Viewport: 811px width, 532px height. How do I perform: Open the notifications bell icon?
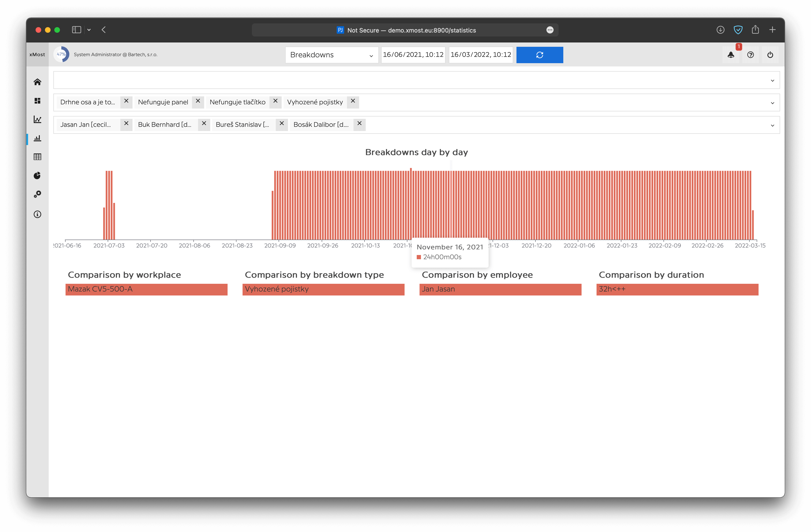(x=731, y=55)
